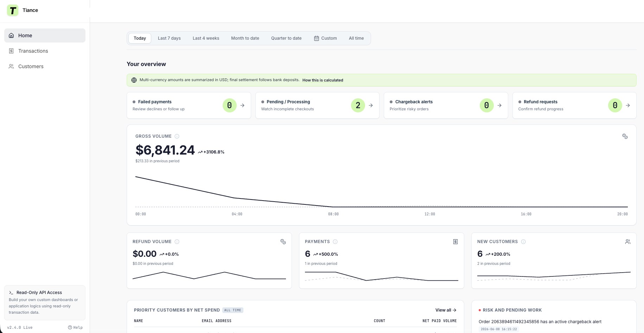644x333 pixels.
Task: Click the NAME column header
Action: (139, 321)
